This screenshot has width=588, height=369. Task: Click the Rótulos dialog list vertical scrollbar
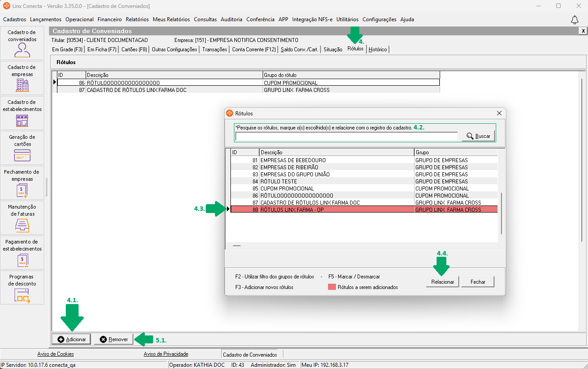(x=501, y=213)
